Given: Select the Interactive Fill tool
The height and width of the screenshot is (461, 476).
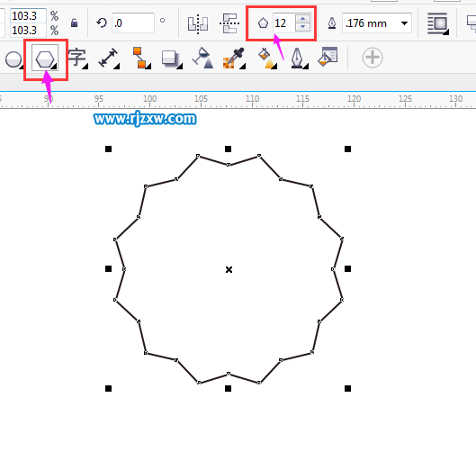Looking at the screenshot, I should (x=266, y=58).
